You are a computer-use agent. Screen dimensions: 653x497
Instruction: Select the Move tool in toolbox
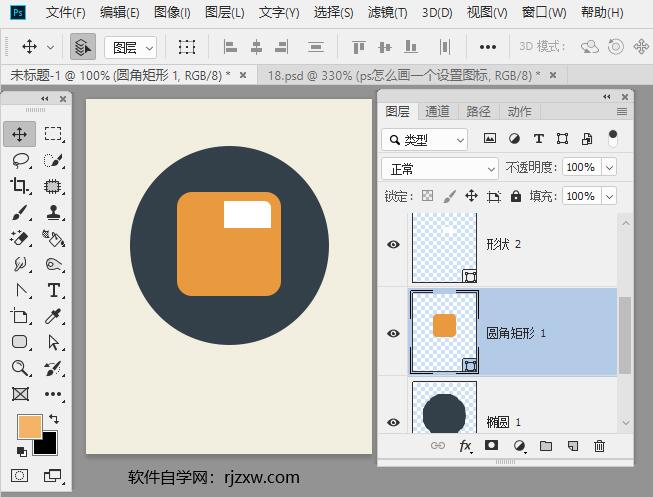20,134
